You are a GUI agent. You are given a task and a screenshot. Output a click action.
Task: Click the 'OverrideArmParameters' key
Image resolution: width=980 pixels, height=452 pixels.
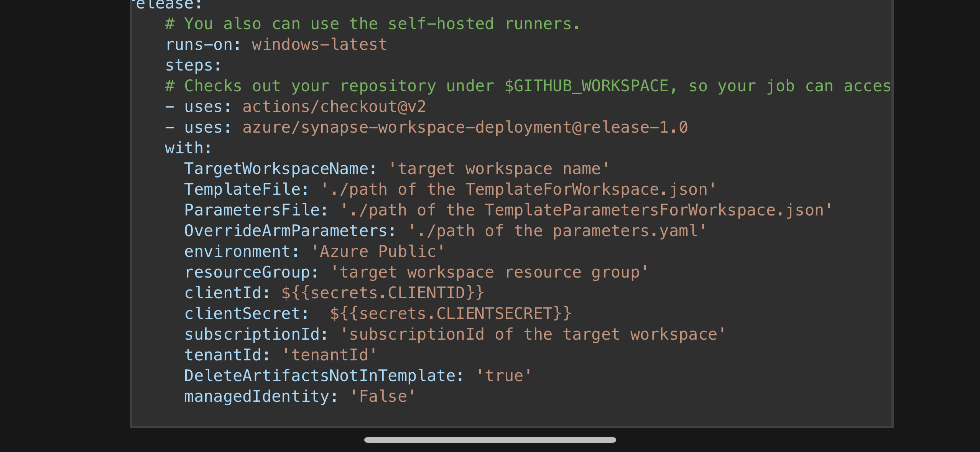pos(286,231)
